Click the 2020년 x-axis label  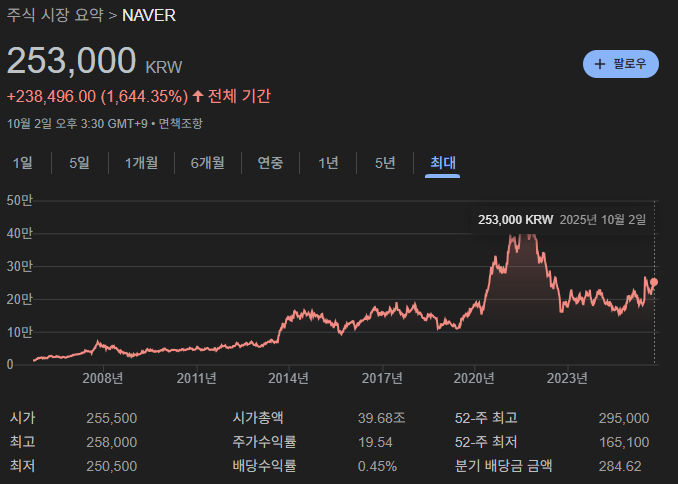point(474,378)
